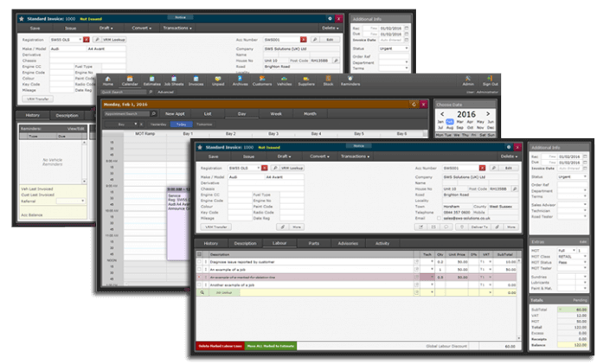The image size is (597, 364).
Task: Open Admin from the main toolbar
Action: tap(468, 81)
